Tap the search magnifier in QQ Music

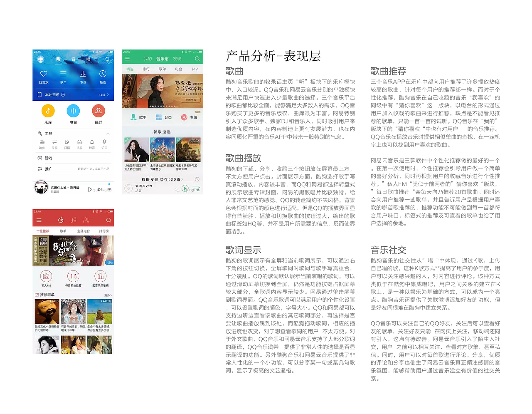tap(197, 58)
